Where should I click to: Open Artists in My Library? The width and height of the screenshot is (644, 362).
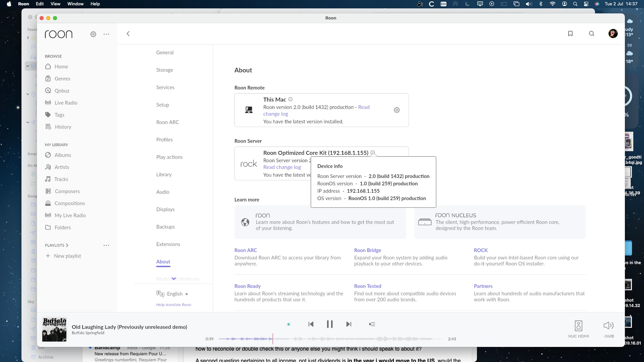point(57,167)
